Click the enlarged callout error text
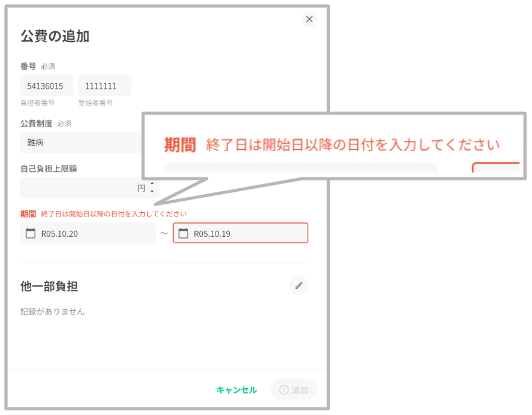The width and height of the screenshot is (532, 415). click(352, 145)
